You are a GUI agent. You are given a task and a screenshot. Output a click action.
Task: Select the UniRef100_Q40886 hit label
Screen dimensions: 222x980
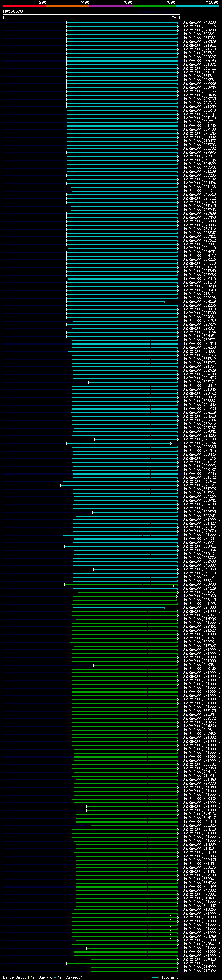[199, 225]
